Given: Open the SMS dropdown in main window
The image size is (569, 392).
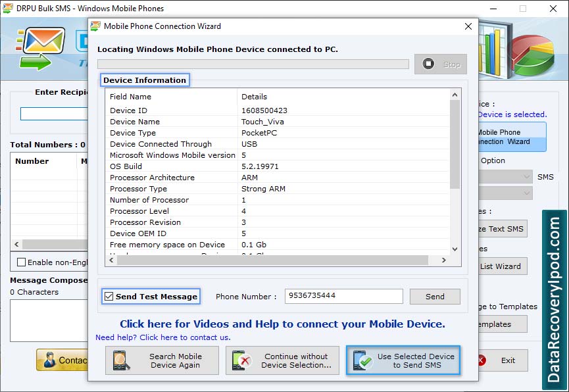Looking at the screenshot, I should click(x=506, y=177).
